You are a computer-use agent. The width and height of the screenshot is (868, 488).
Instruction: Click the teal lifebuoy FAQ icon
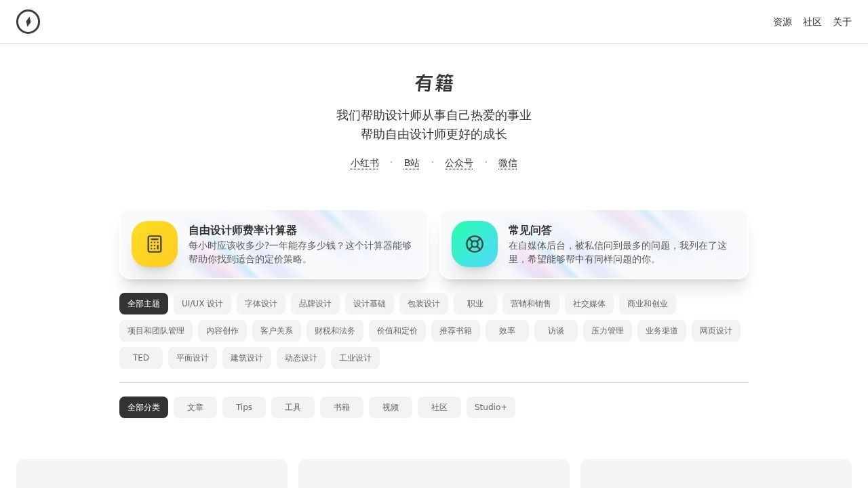pyautogui.click(x=475, y=244)
